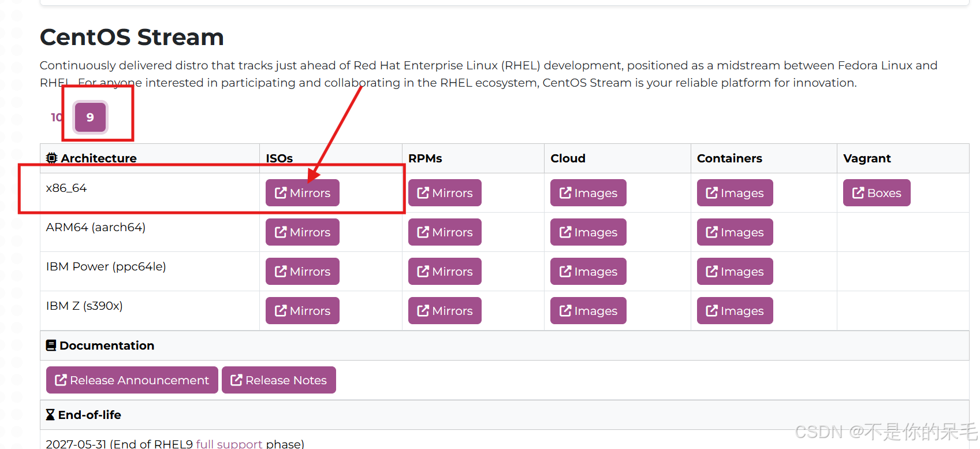Open the Release Announcement

tap(132, 380)
